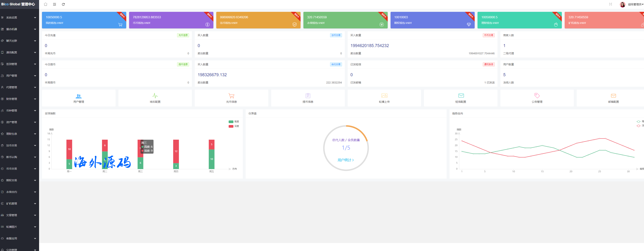This screenshot has width=644, height=251.
Task: Click the home icon in top bar
Action: 46,4
